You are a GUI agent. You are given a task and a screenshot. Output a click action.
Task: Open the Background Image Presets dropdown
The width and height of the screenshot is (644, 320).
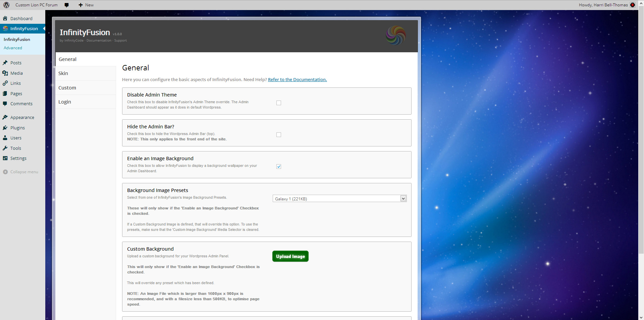point(339,199)
